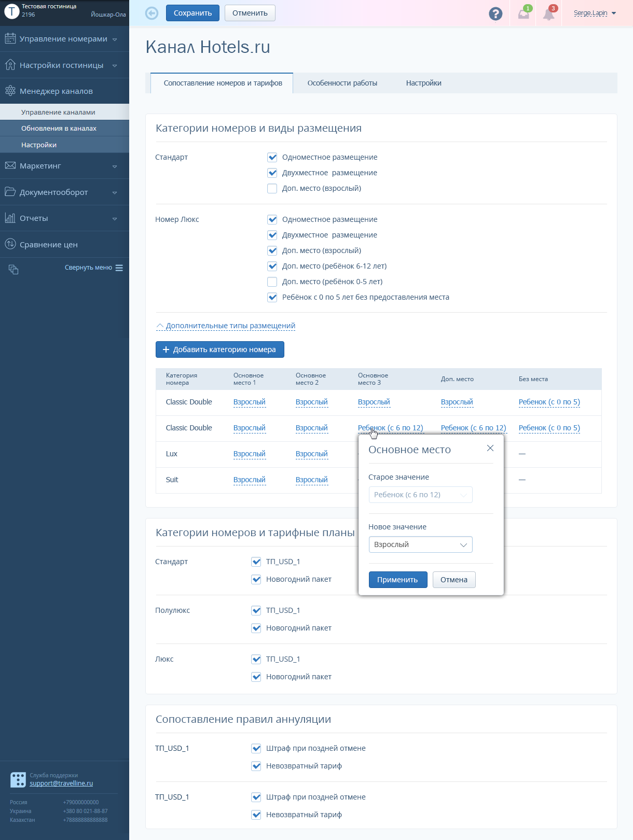Click the Отменить button
This screenshot has width=633, height=840.
[250, 13]
